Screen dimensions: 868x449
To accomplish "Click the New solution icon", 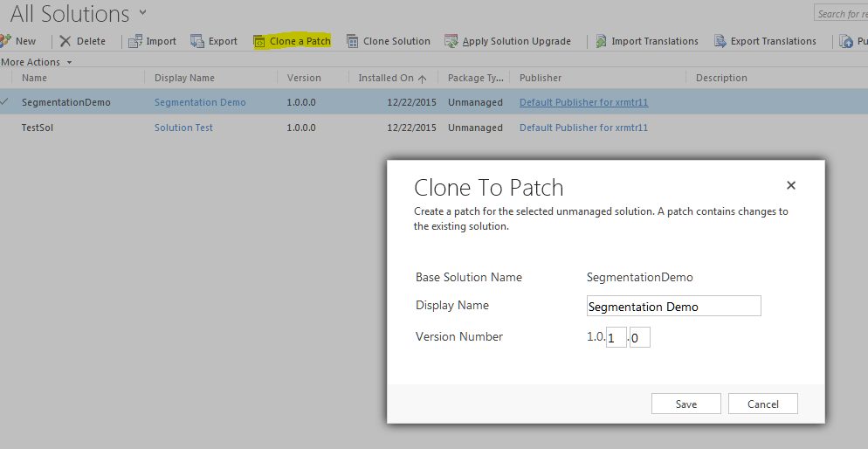I will coord(5,40).
